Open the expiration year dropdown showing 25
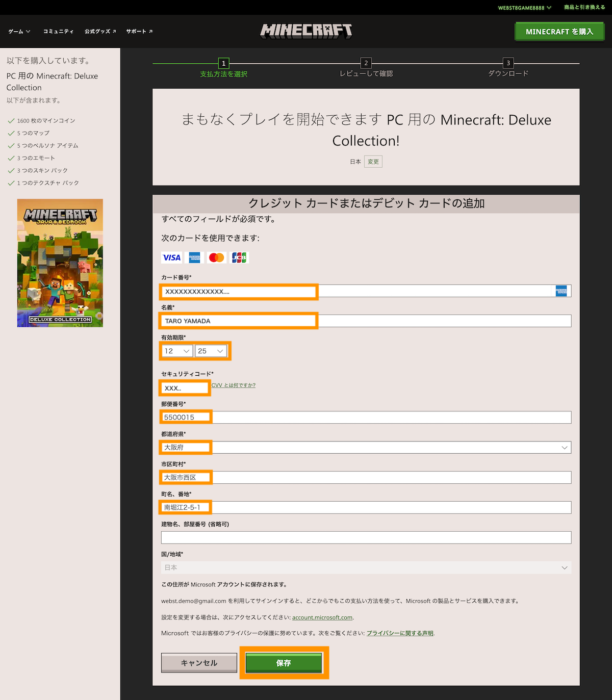 point(211,351)
